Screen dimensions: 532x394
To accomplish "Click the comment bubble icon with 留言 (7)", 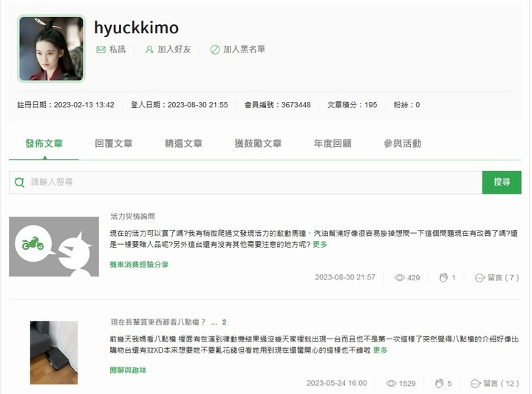I will click(x=480, y=278).
